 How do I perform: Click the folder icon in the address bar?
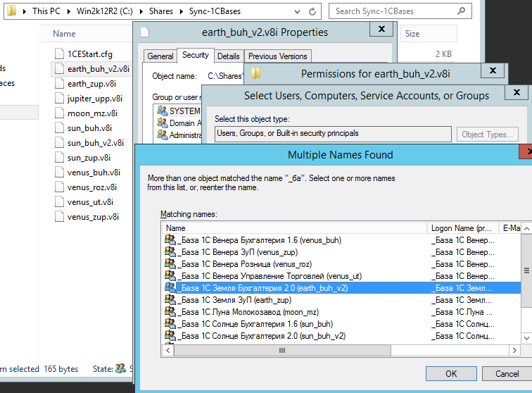[11, 11]
